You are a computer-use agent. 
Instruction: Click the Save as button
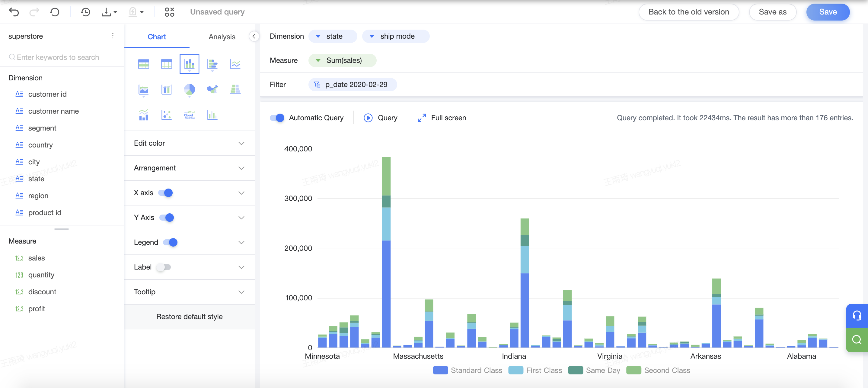click(x=772, y=12)
